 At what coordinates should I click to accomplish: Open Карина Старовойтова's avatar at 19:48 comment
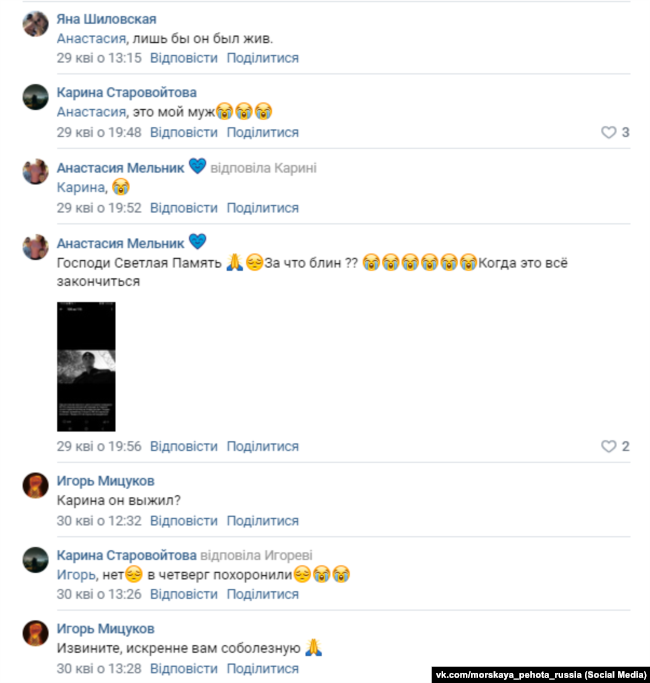point(35,97)
